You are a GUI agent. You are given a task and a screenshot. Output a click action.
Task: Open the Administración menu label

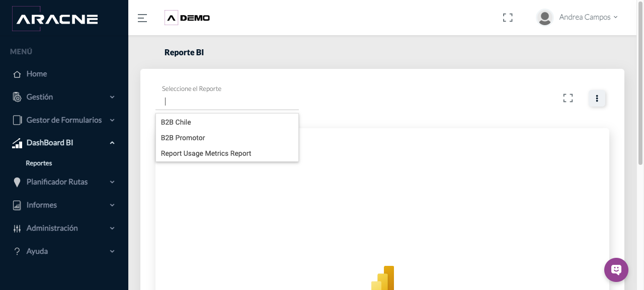(x=52, y=228)
